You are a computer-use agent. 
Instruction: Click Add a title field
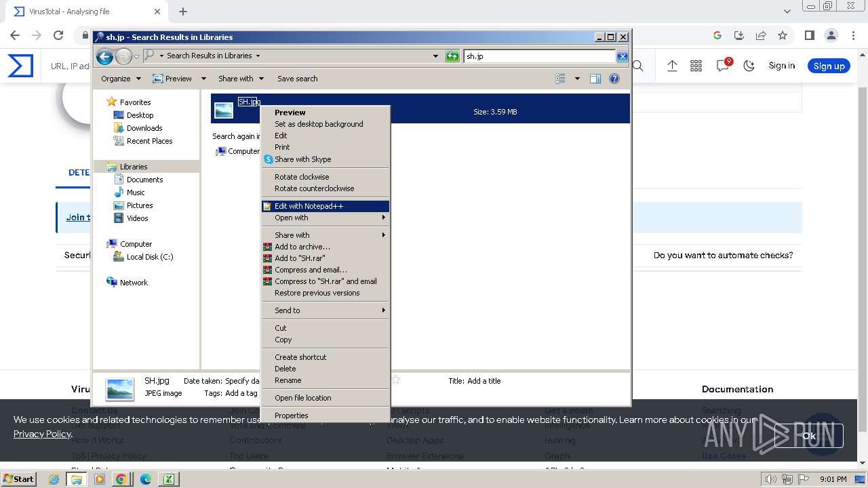click(x=484, y=381)
